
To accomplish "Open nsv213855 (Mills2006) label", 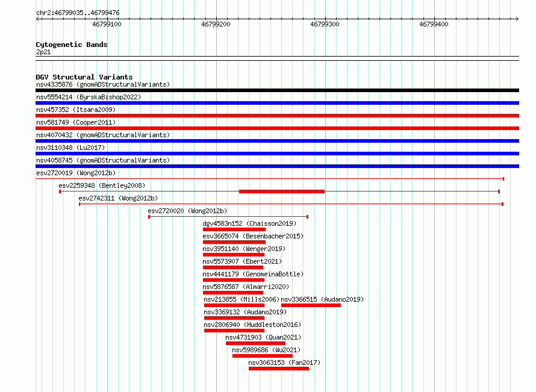I will click(x=242, y=299).
